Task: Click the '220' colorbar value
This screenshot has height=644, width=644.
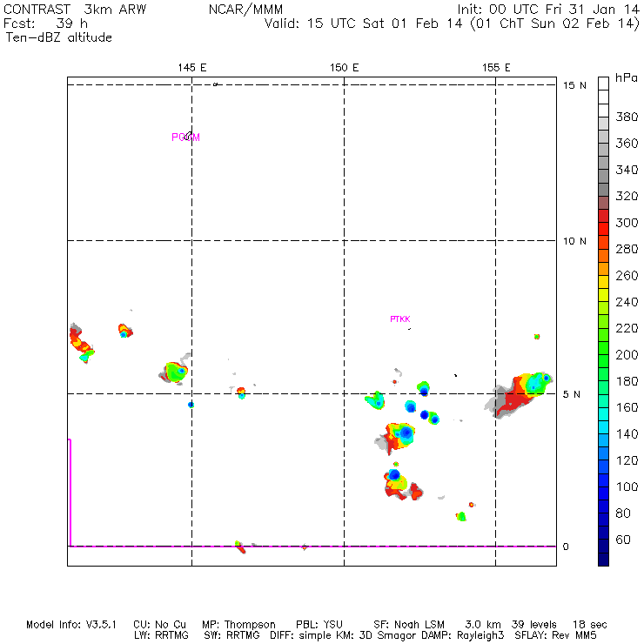Action: click(627, 328)
